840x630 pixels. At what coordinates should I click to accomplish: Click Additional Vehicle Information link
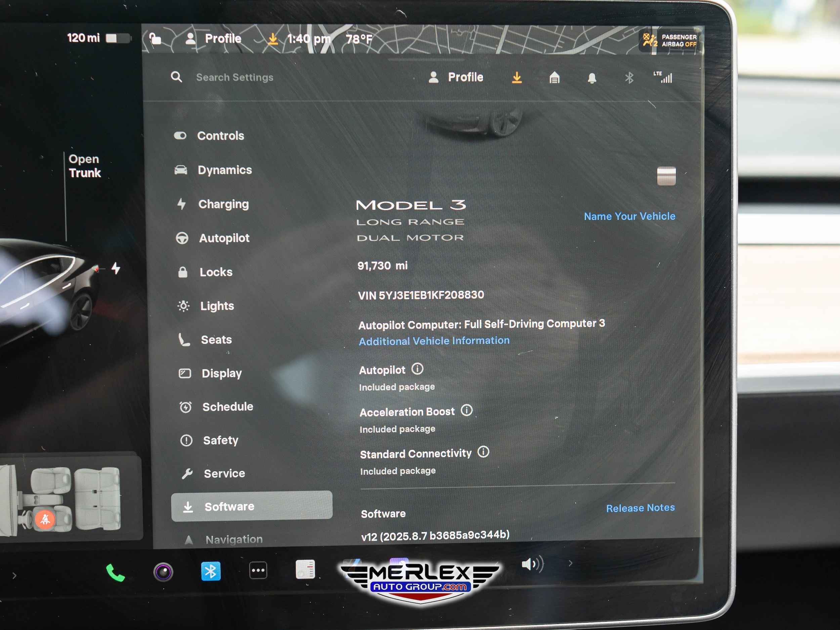pos(434,341)
